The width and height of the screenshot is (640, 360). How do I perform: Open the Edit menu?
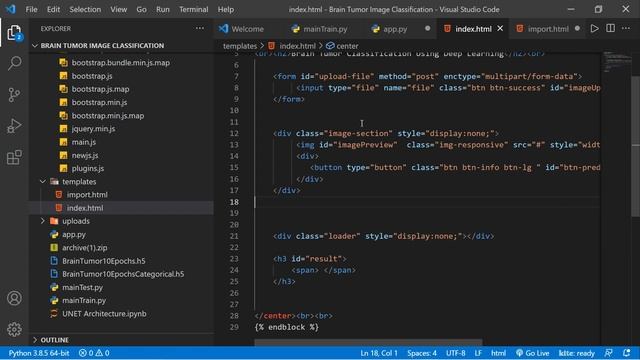53,9
